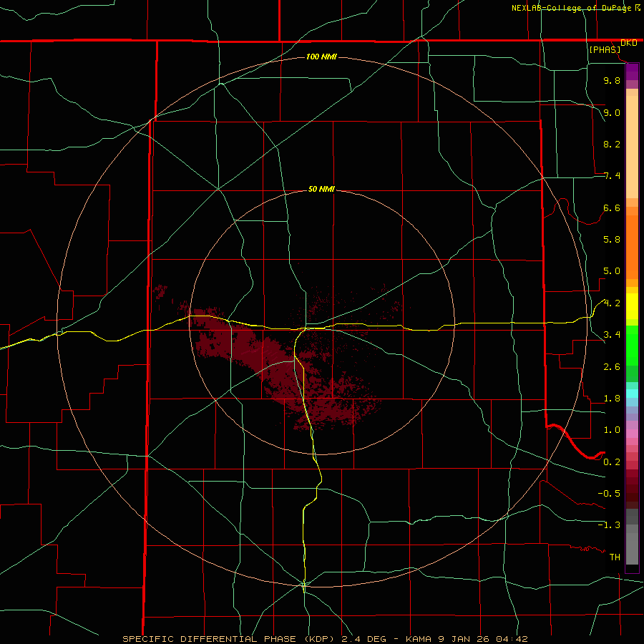Click the 0.2 color scale value
Image resolution: width=644 pixels, height=644 pixels.
[612, 462]
